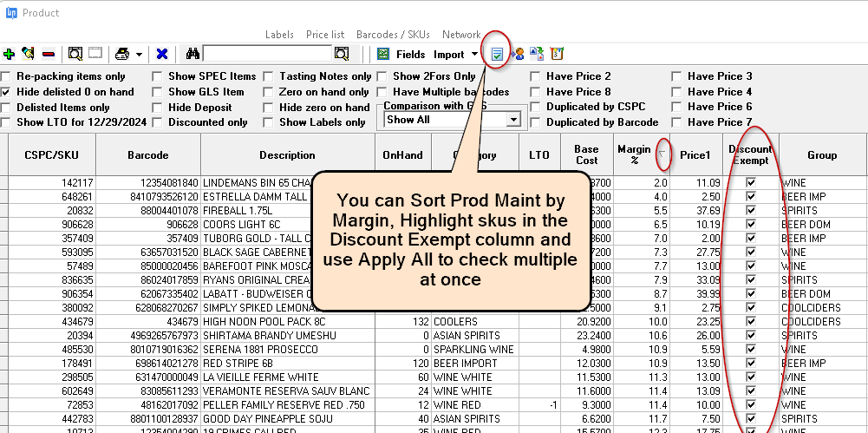Screen dimensions: 868x433
Task: Enable Show SPEC Items checkbox
Action: click(x=157, y=76)
